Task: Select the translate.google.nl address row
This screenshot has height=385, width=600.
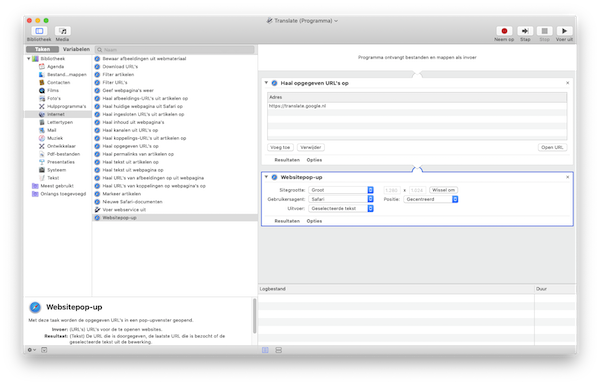Action: click(417, 106)
